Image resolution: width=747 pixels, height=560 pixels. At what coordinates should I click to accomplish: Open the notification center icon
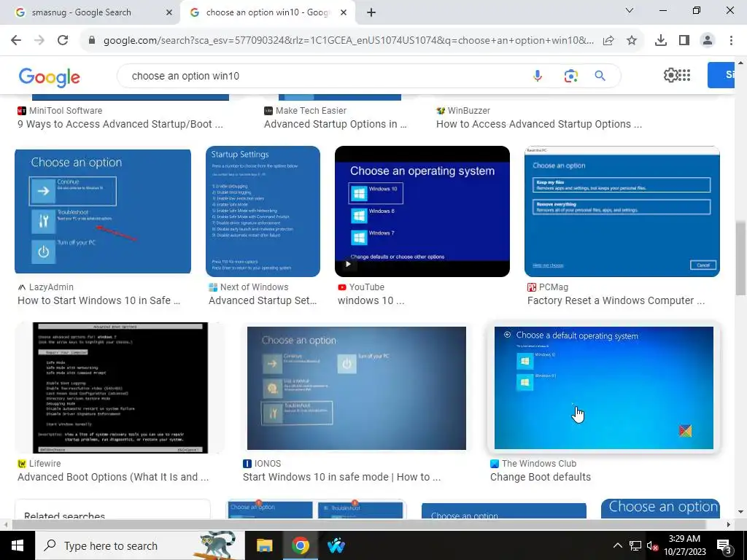pyautogui.click(x=724, y=546)
